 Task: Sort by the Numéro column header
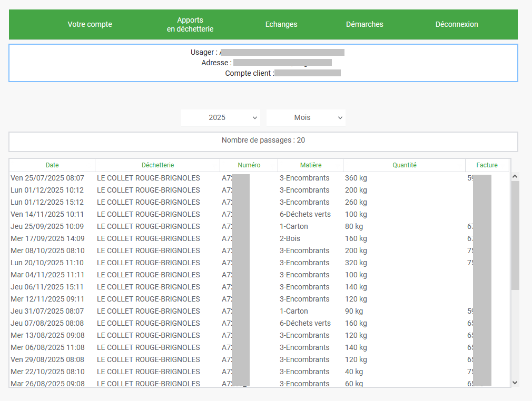point(249,165)
